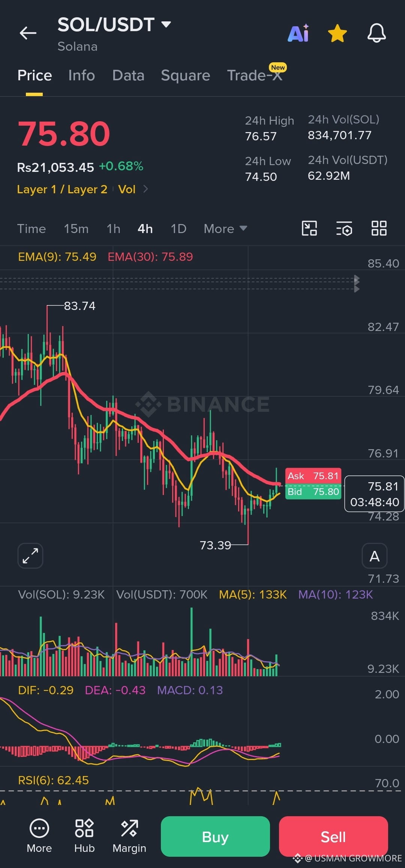Go back using the left arrow
The width and height of the screenshot is (405, 868).
click(x=28, y=33)
